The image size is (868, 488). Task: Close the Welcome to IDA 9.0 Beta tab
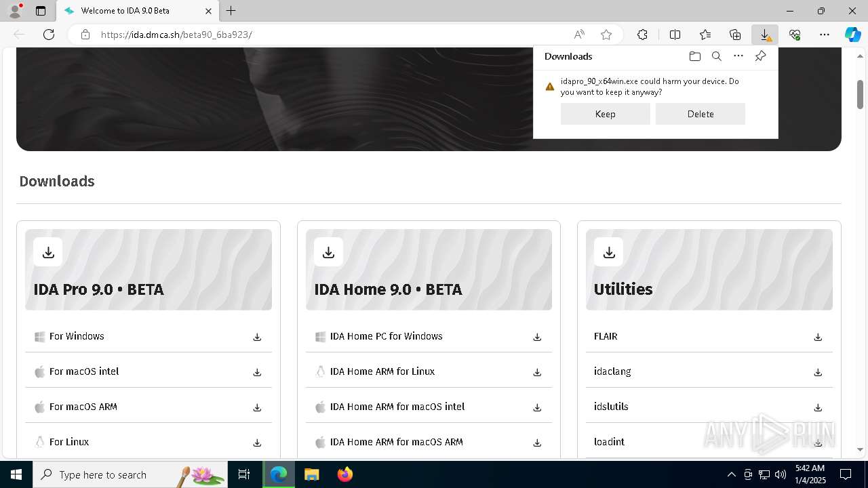208,11
